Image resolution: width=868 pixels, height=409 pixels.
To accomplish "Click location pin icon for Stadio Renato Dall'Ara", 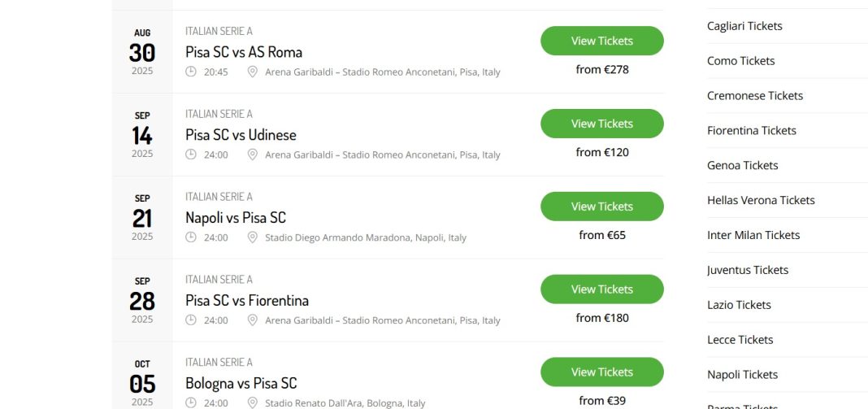I will tap(253, 403).
